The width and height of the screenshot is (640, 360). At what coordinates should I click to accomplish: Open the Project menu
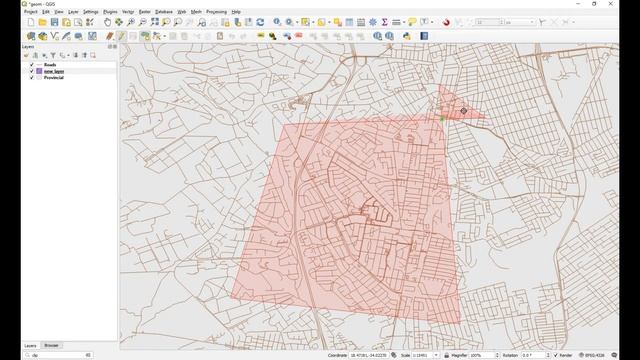point(31,12)
